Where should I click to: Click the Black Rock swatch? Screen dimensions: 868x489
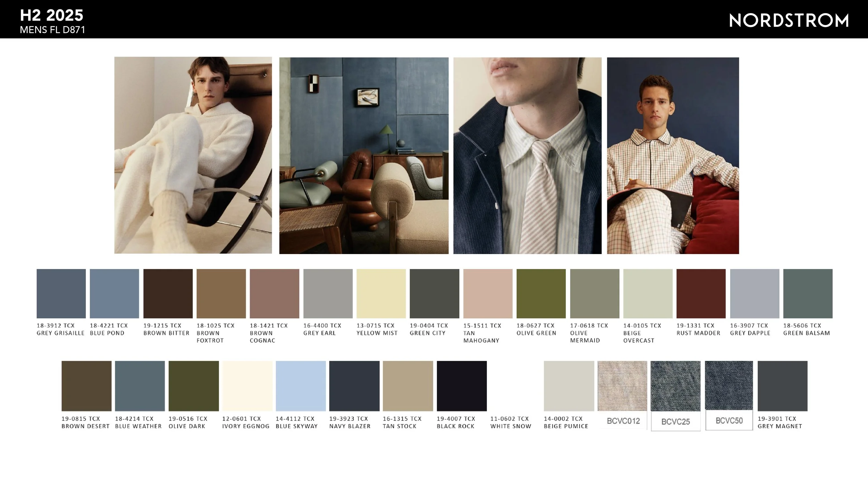point(461,386)
